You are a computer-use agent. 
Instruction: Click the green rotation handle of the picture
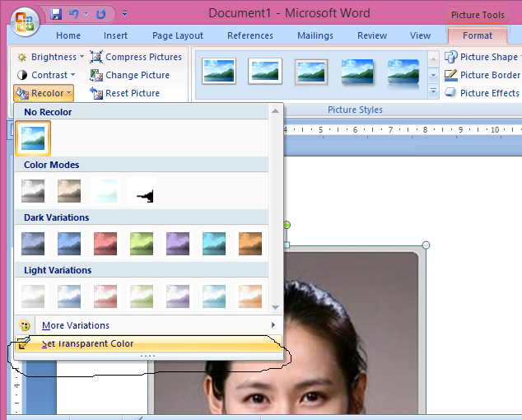(x=287, y=225)
